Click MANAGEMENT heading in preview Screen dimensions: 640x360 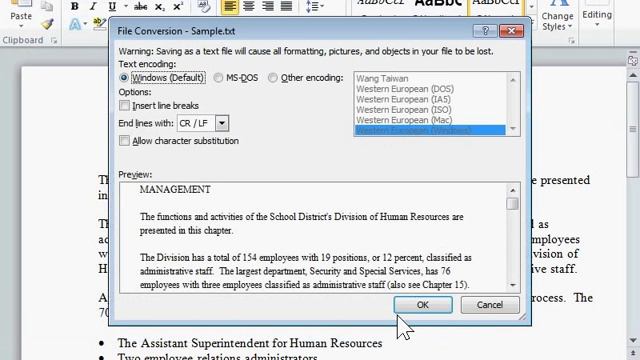[175, 189]
